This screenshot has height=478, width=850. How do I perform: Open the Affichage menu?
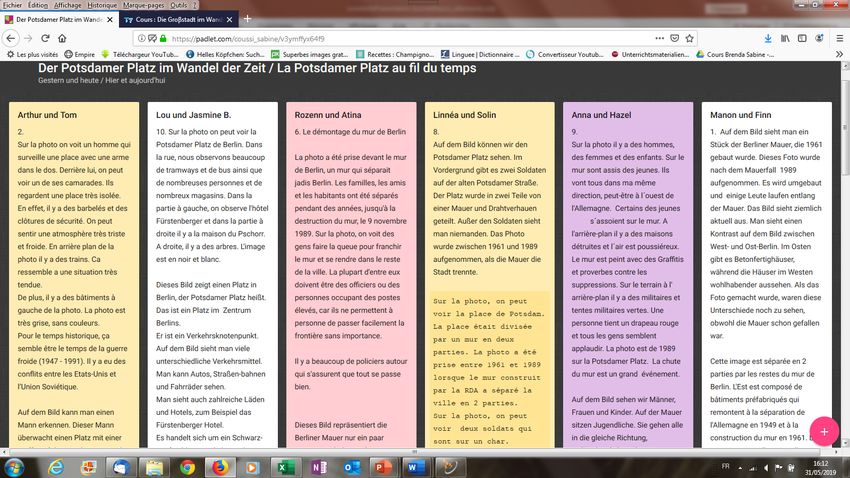tap(67, 5)
